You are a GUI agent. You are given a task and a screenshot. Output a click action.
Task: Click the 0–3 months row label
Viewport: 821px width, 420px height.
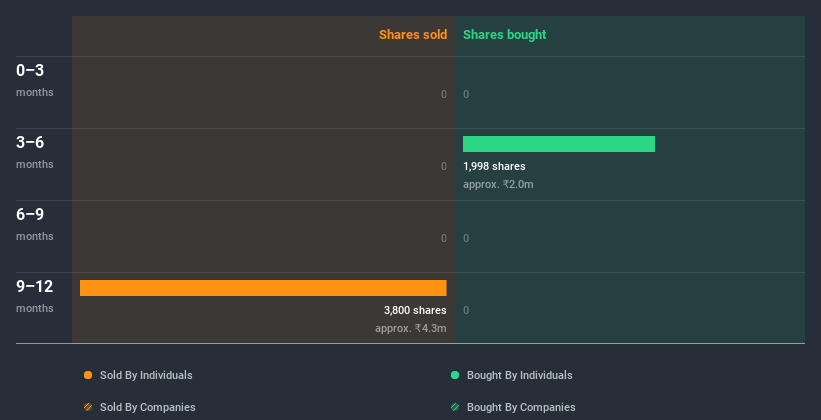[35, 80]
